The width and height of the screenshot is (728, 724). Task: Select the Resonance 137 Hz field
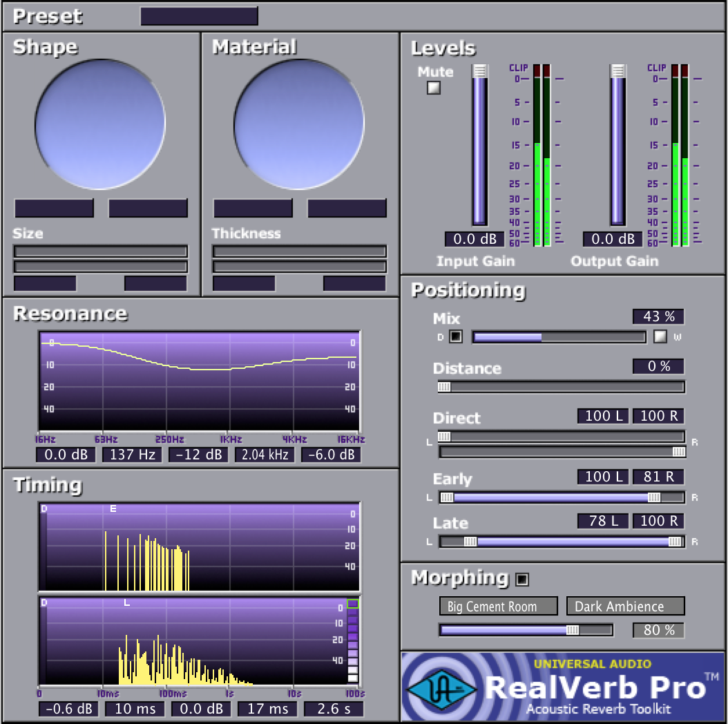point(133,455)
